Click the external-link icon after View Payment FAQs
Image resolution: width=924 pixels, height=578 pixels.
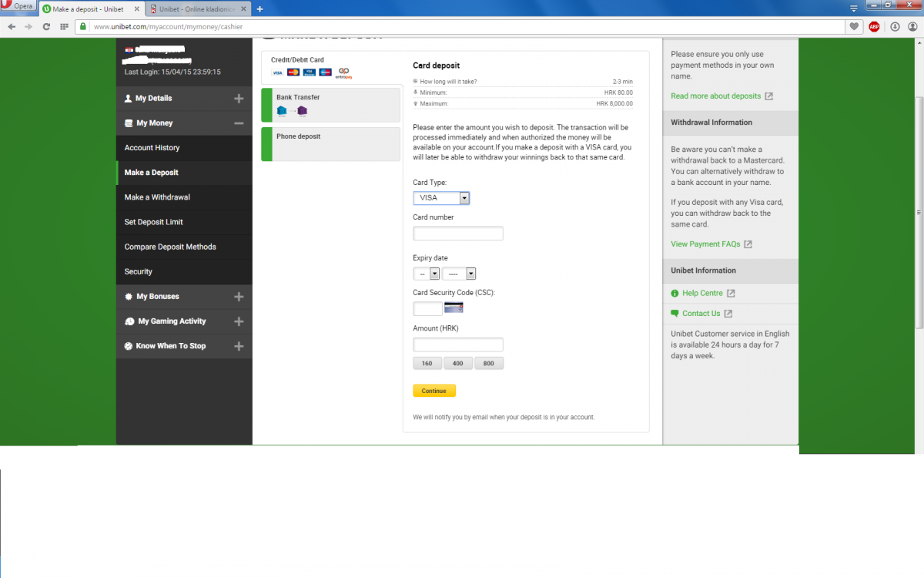pos(748,244)
